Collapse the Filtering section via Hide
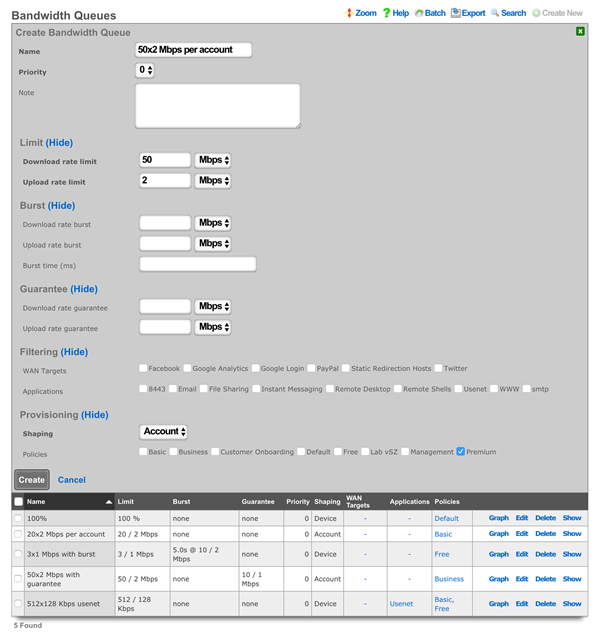The height and width of the screenshot is (634, 604). pos(74,352)
